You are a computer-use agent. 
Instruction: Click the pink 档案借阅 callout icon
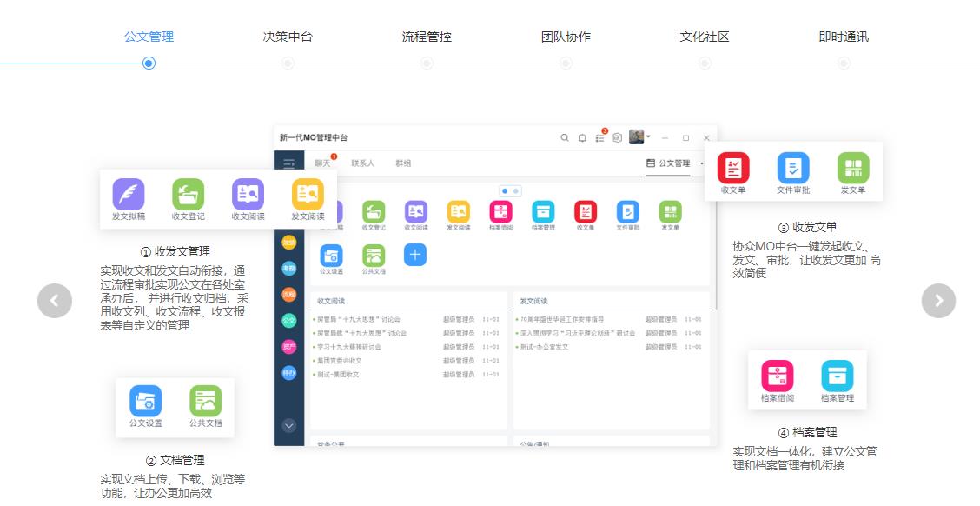pos(778,376)
